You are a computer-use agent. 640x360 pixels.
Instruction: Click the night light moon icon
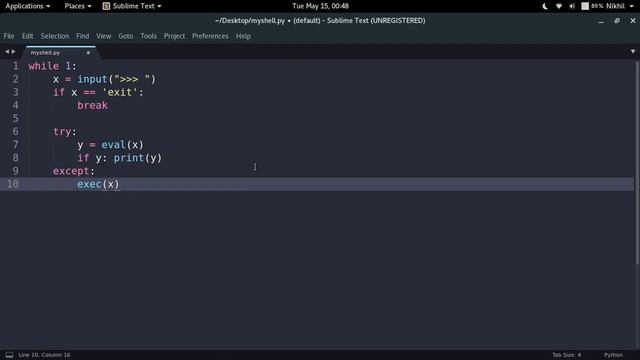pos(545,6)
